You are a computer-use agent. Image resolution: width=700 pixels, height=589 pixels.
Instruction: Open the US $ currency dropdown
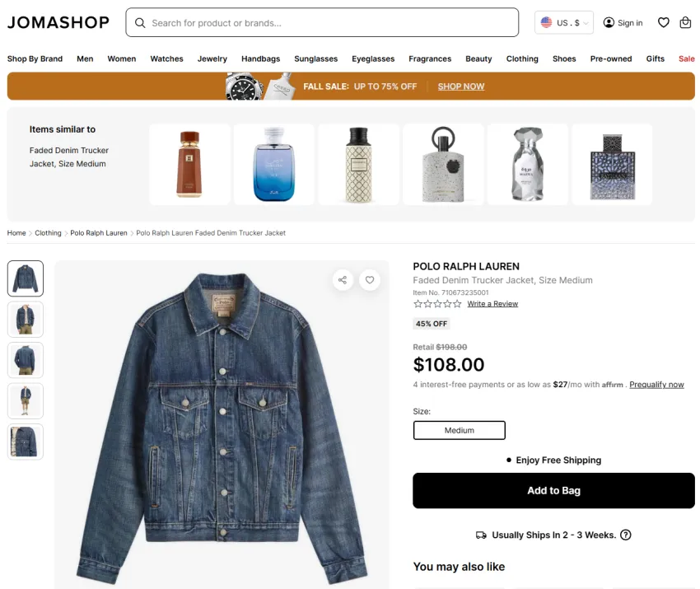[564, 22]
